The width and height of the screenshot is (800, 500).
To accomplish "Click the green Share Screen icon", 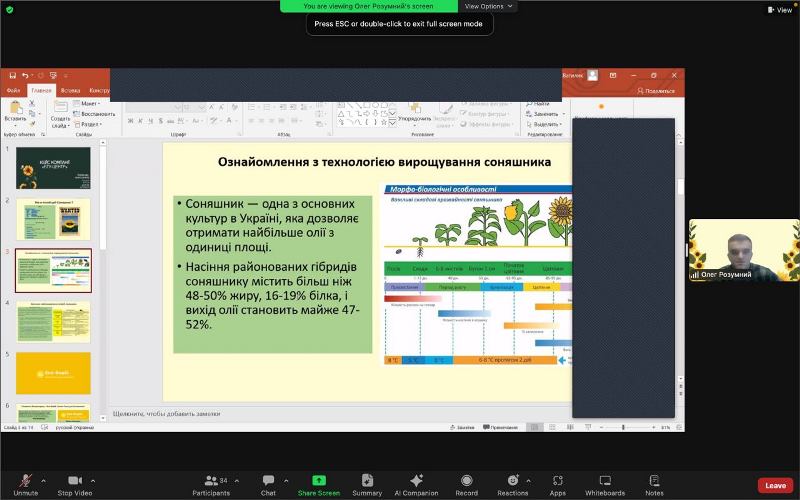I will pyautogui.click(x=319, y=481).
